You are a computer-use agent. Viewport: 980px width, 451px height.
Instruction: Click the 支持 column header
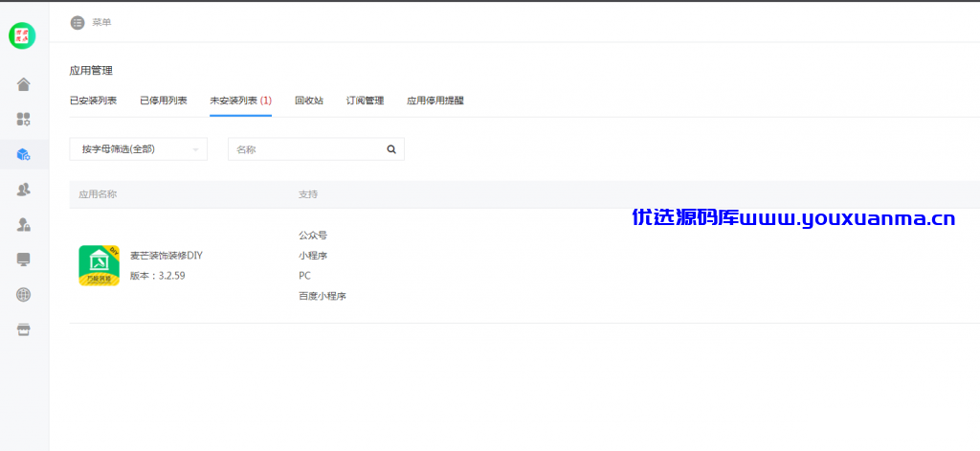[x=308, y=194]
